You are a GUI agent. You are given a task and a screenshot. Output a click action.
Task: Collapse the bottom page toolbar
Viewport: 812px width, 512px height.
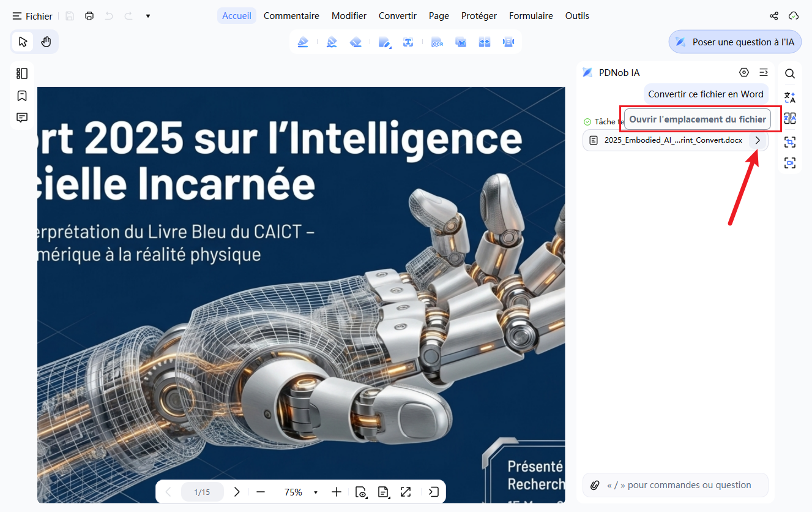pyautogui.click(x=434, y=492)
